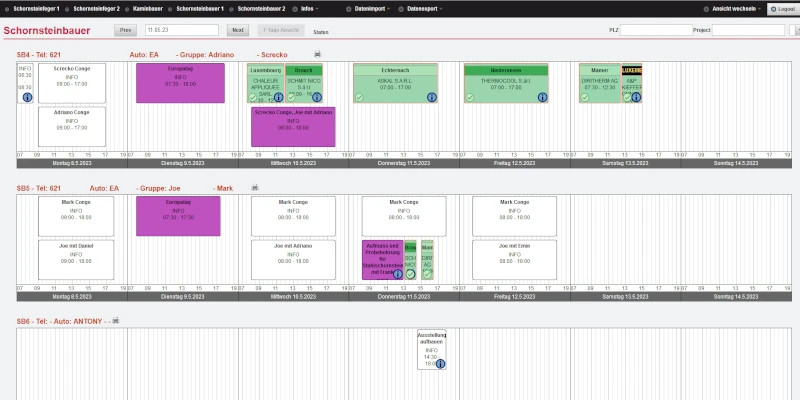This screenshot has height=400, width=800.
Task: Toggle the checkmark on Echternach appointment
Action: 359,98
